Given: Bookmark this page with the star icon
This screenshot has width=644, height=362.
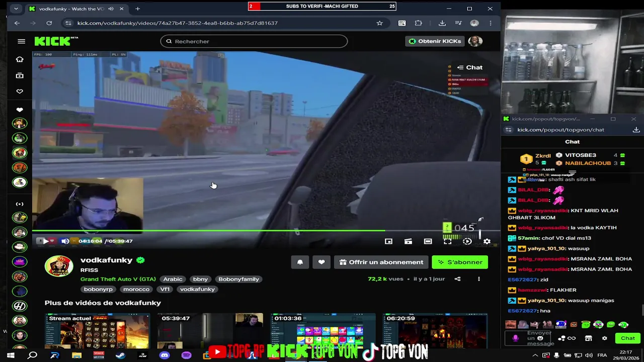Looking at the screenshot, I should [x=380, y=23].
